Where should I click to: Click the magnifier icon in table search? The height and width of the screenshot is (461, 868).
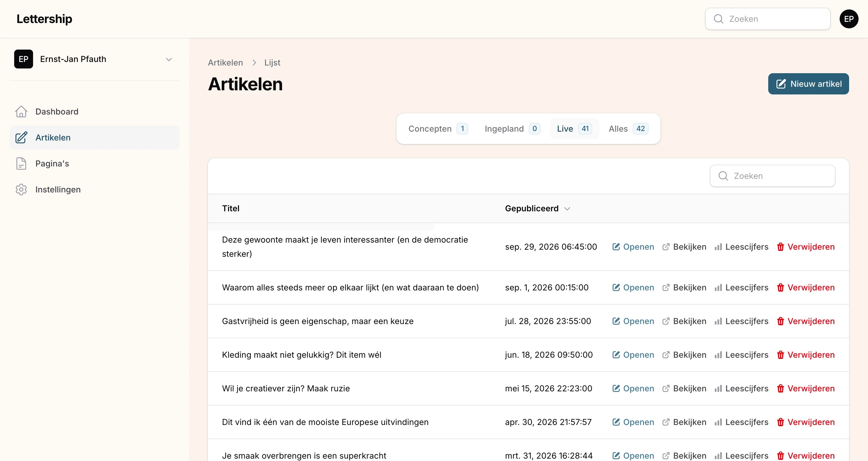coord(723,176)
